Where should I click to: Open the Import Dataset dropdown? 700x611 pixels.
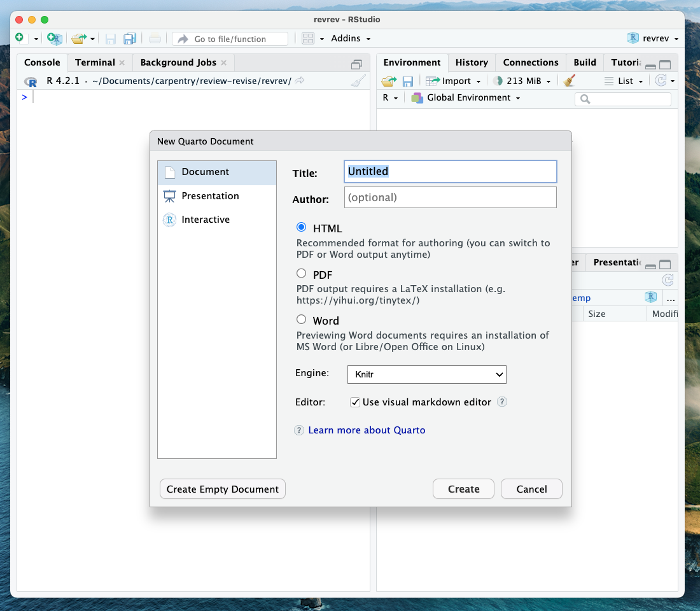click(x=454, y=81)
